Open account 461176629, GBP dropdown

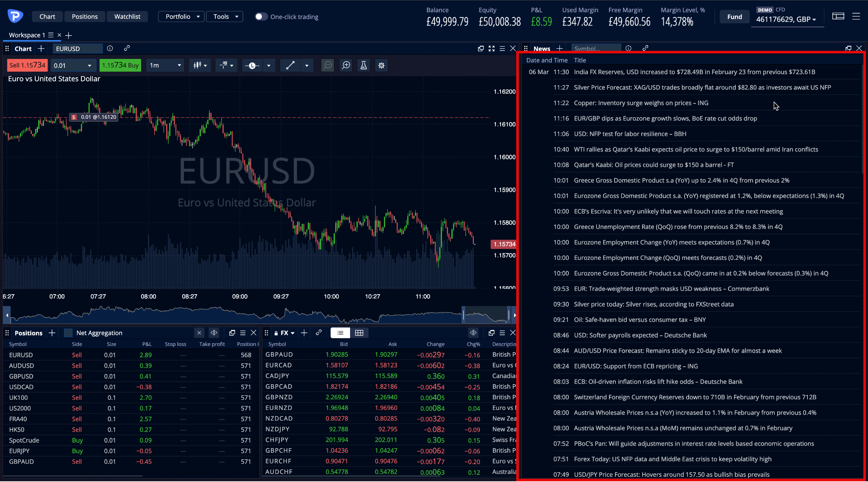pyautogui.click(x=787, y=19)
